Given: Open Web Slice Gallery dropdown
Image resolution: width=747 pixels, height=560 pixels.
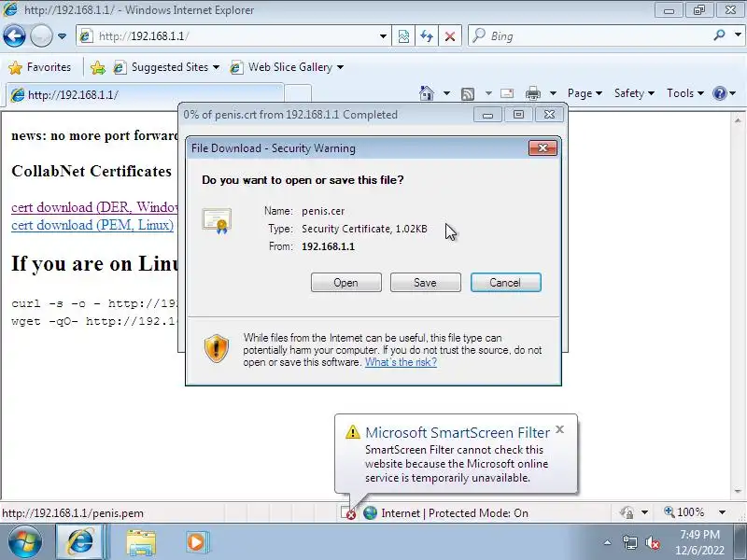Looking at the screenshot, I should 287,67.
